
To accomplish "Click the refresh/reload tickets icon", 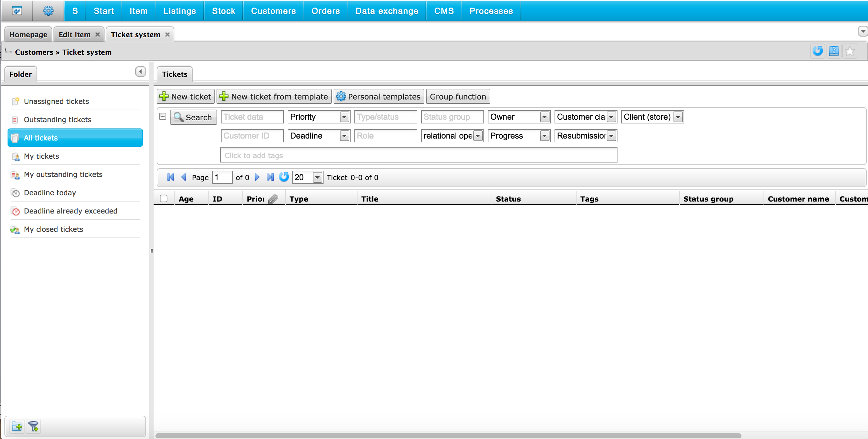I will [x=284, y=178].
